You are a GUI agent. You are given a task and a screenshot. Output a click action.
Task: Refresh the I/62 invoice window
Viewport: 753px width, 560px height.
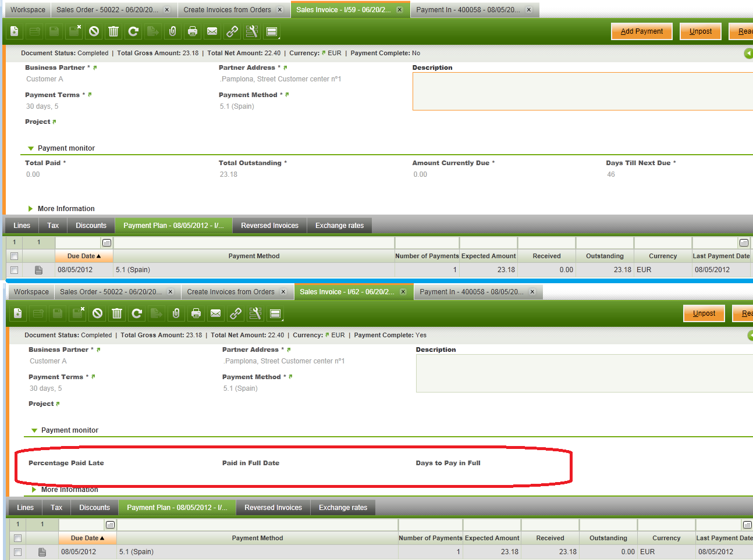coord(137,313)
